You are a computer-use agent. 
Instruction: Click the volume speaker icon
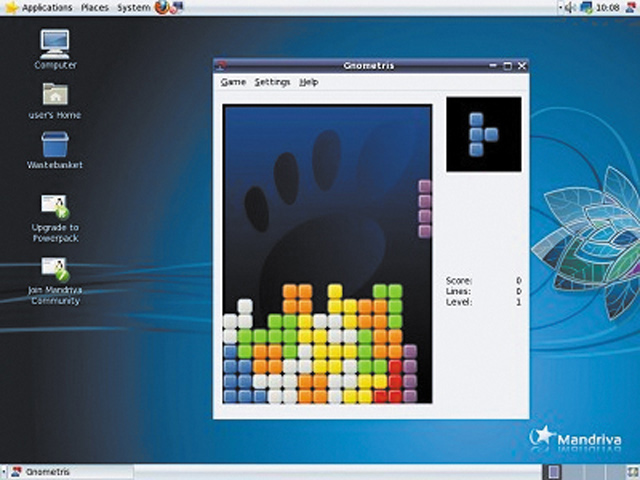click(571, 7)
